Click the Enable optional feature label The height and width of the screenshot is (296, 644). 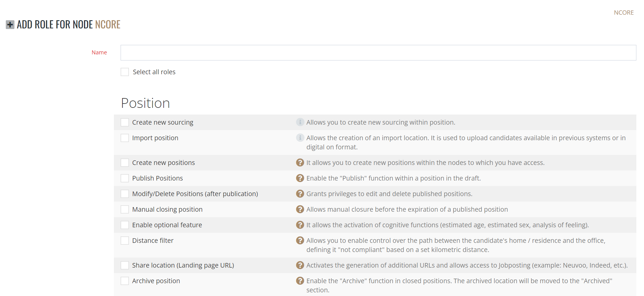[167, 225]
